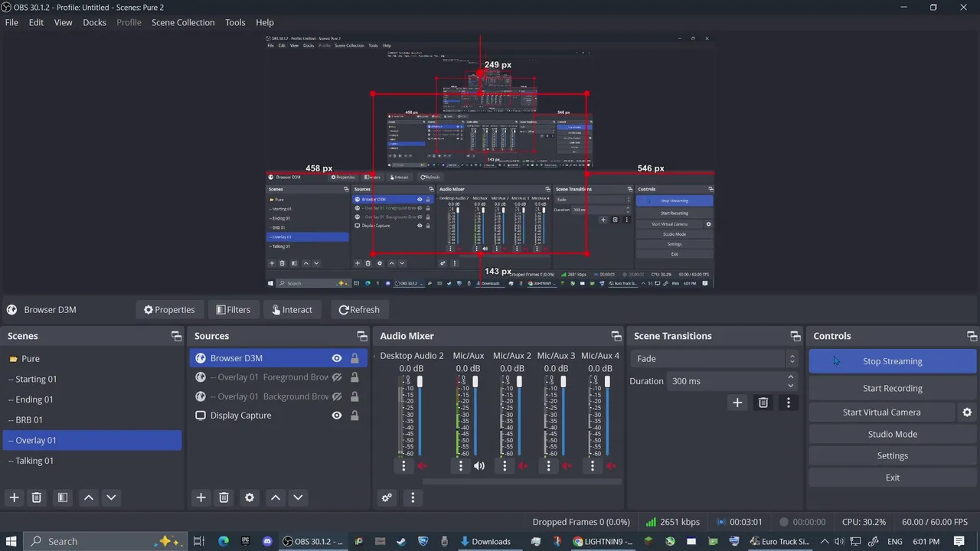Show the Overlay 01 Background Browser source
The width and height of the screenshot is (980, 551).
[337, 396]
